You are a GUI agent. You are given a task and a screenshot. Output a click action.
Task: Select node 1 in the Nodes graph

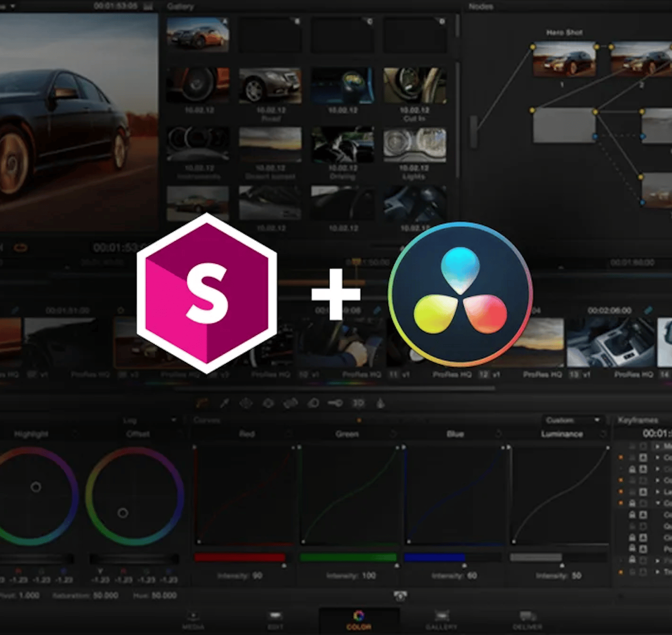pyautogui.click(x=564, y=60)
